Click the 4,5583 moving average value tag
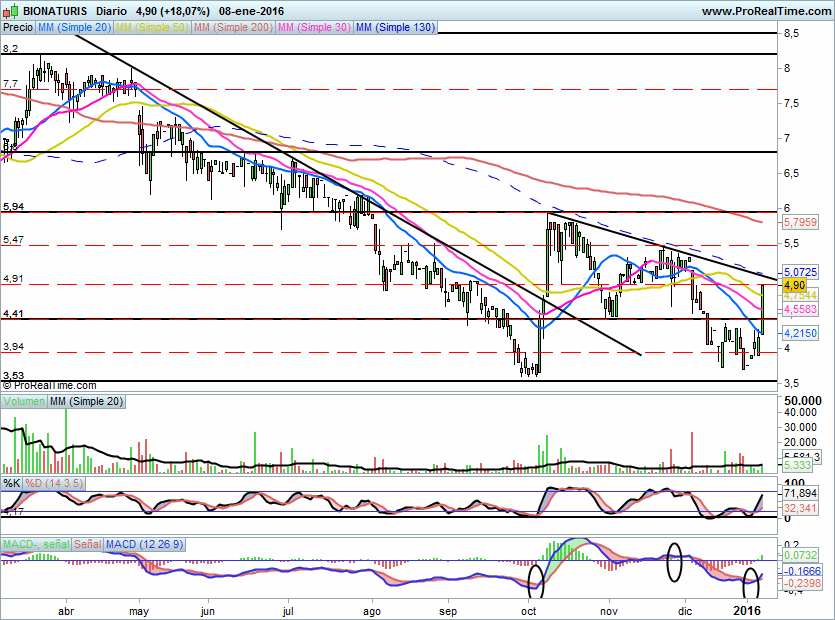Image resolution: width=835 pixels, height=620 pixels. coord(800,309)
